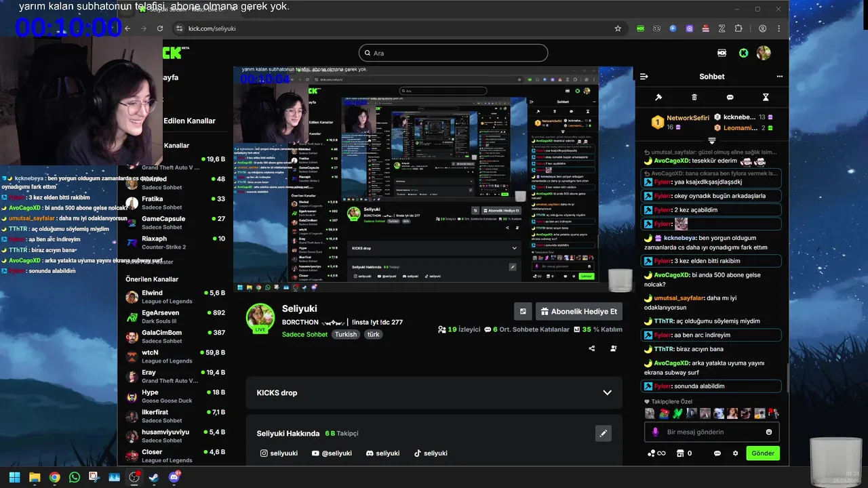Send message with Gönder button
Viewport: 868px width, 488px height.
click(x=763, y=453)
